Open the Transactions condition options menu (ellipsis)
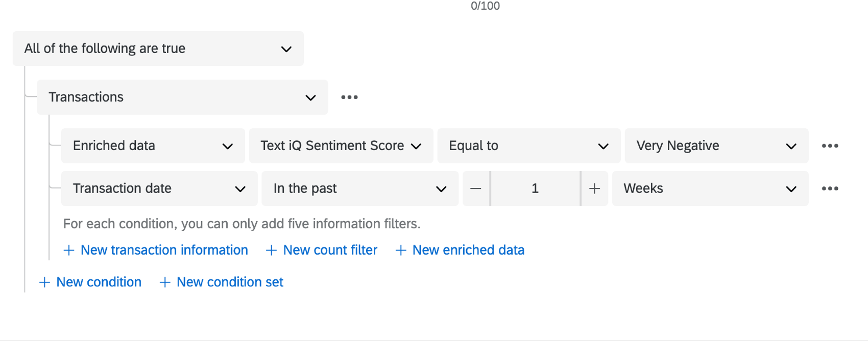 pos(350,97)
